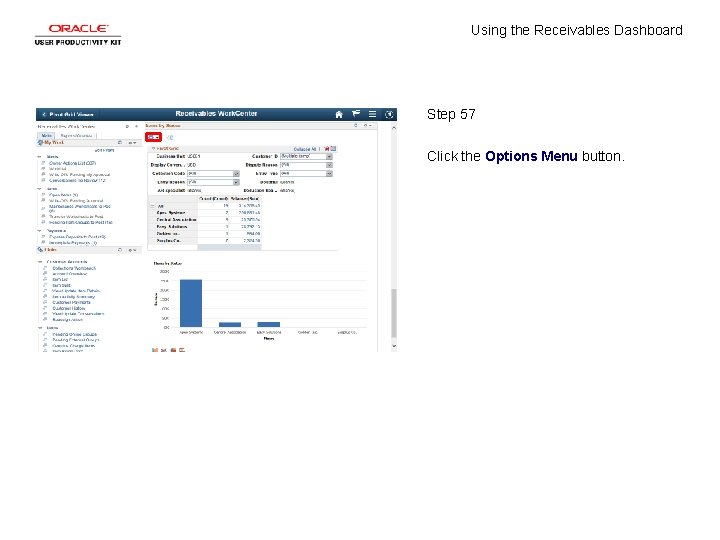
Task: Select third chart type icon below chart
Action: point(173,350)
